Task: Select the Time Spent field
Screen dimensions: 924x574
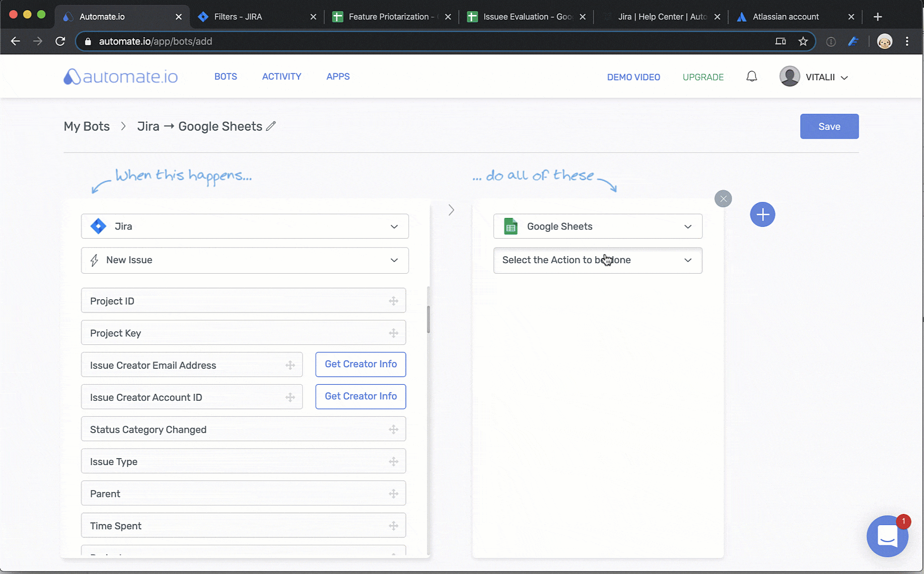Action: (243, 525)
